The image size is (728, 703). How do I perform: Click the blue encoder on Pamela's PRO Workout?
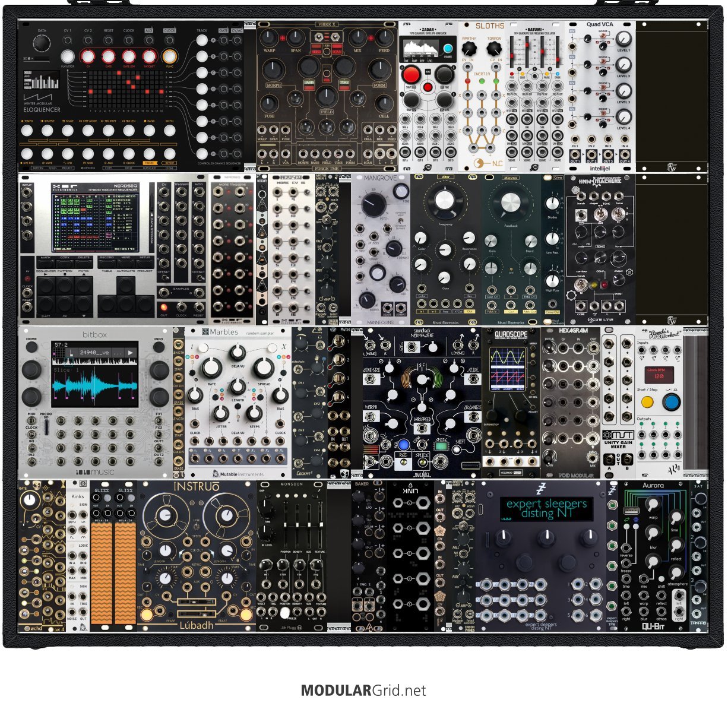tap(672, 402)
